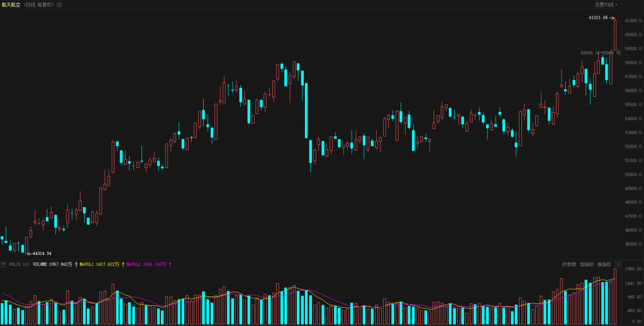
Task: Click the white up arrow after VOLUME value
Action: pos(76,264)
